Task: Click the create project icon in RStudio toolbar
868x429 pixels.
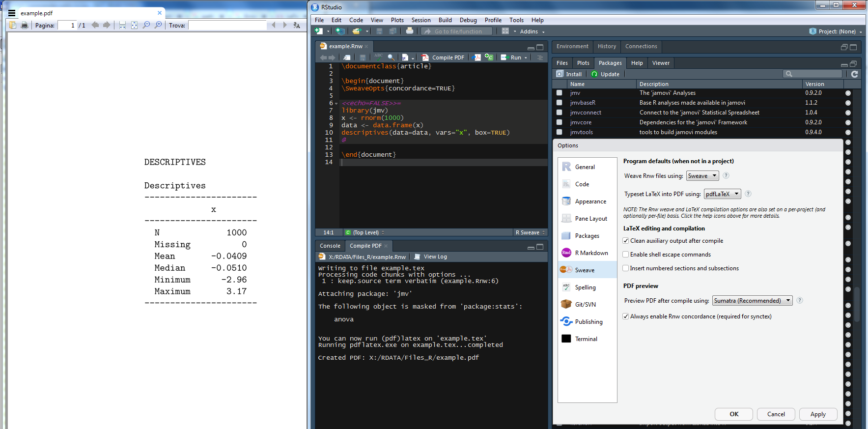Action: click(340, 31)
